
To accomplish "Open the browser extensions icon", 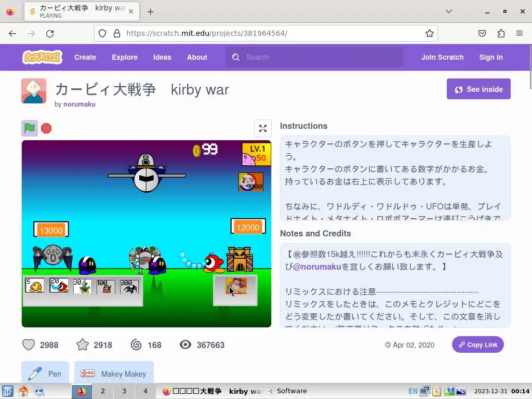I will tap(501, 33).
